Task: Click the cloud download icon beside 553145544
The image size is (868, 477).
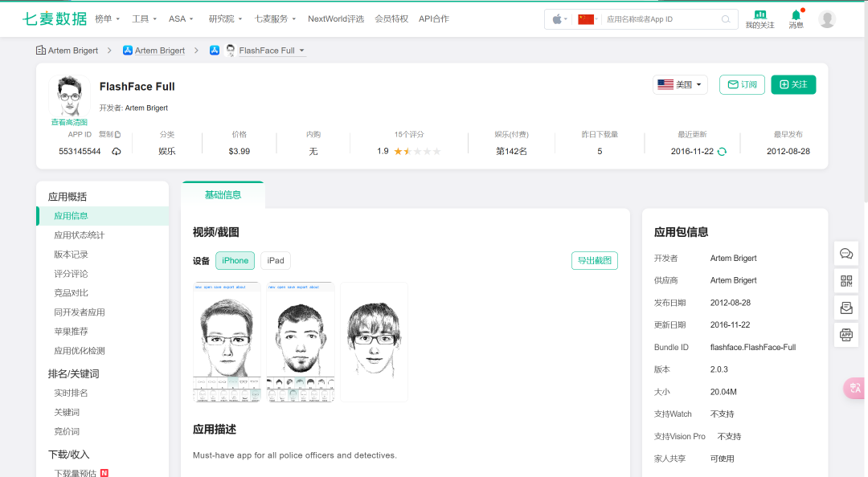Action: click(117, 152)
